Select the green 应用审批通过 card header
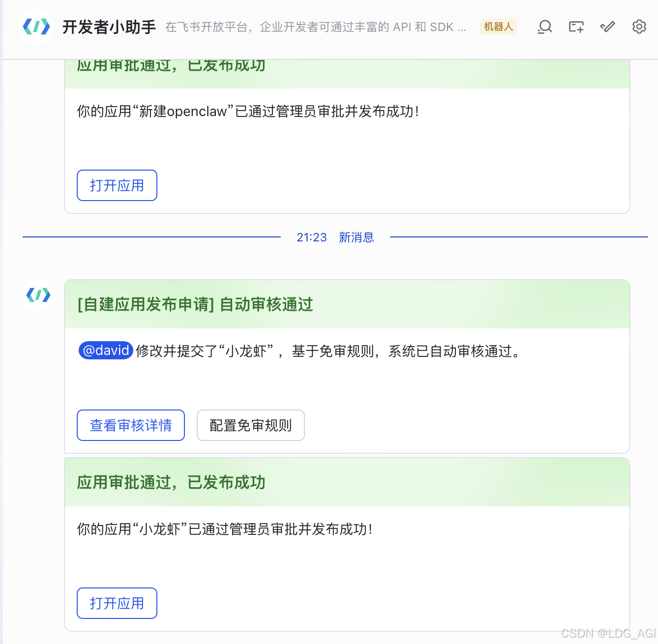Viewport: 658px width, 644px height. coord(171,483)
